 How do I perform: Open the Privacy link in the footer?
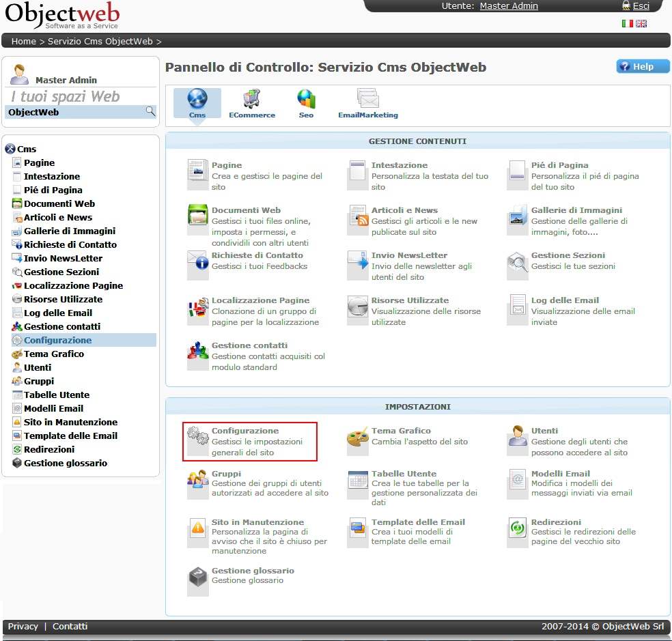click(23, 626)
